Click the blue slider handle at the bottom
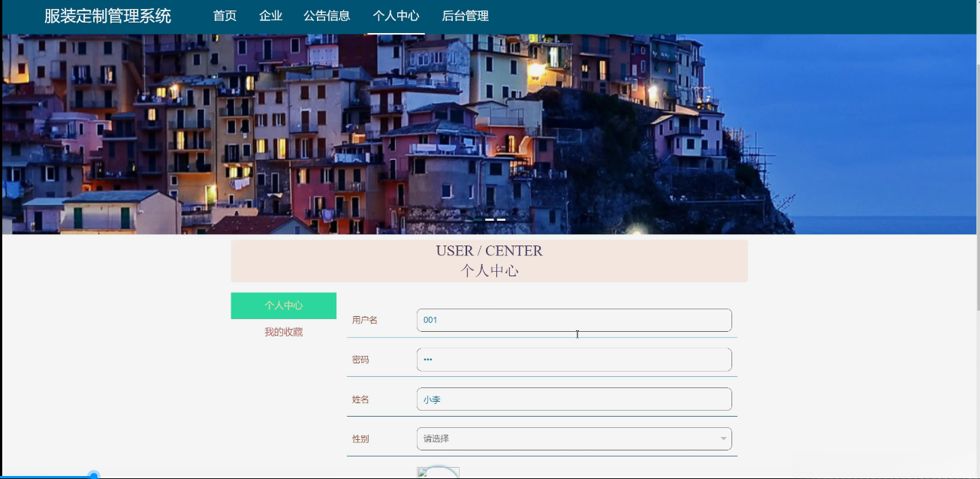The height and width of the screenshot is (479, 980). (92, 474)
